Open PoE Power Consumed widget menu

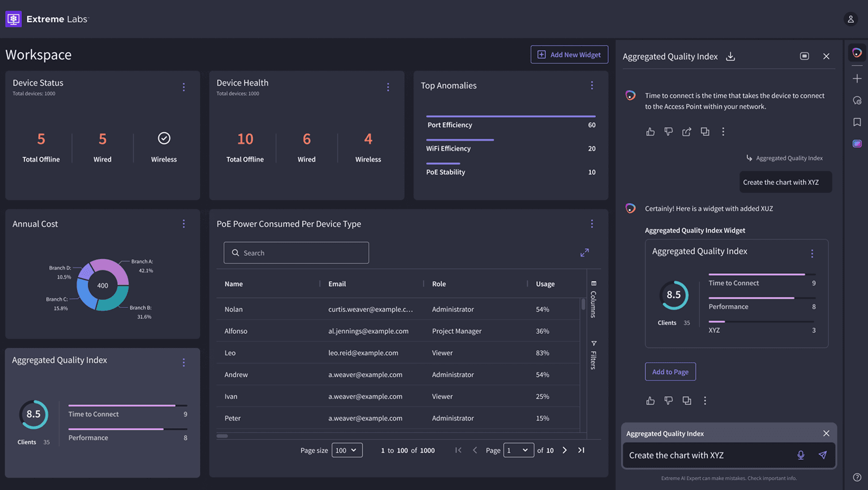click(x=592, y=223)
